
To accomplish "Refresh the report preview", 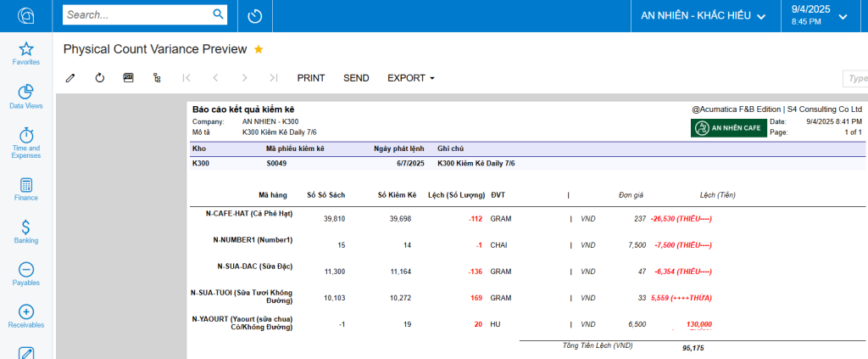I will click(x=100, y=78).
